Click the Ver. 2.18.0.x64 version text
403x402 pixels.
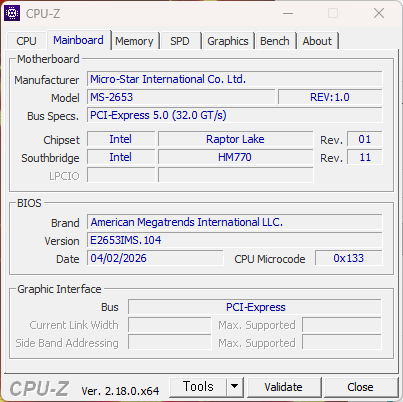coord(120,391)
